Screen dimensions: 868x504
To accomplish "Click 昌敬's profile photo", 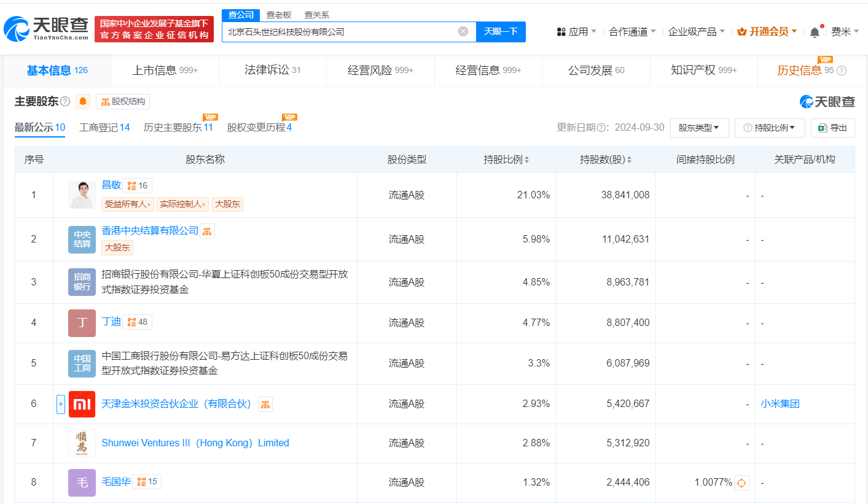I will click(x=82, y=195).
